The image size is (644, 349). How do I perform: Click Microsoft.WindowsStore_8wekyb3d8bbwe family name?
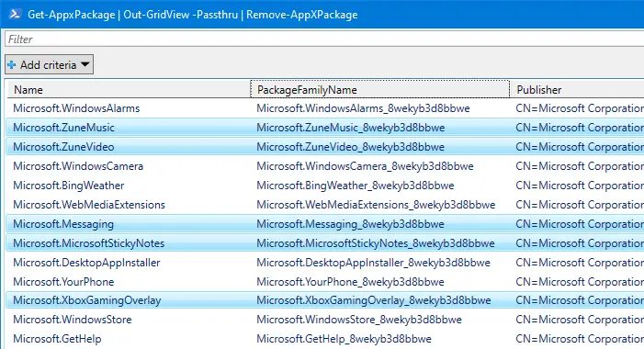coord(359,320)
